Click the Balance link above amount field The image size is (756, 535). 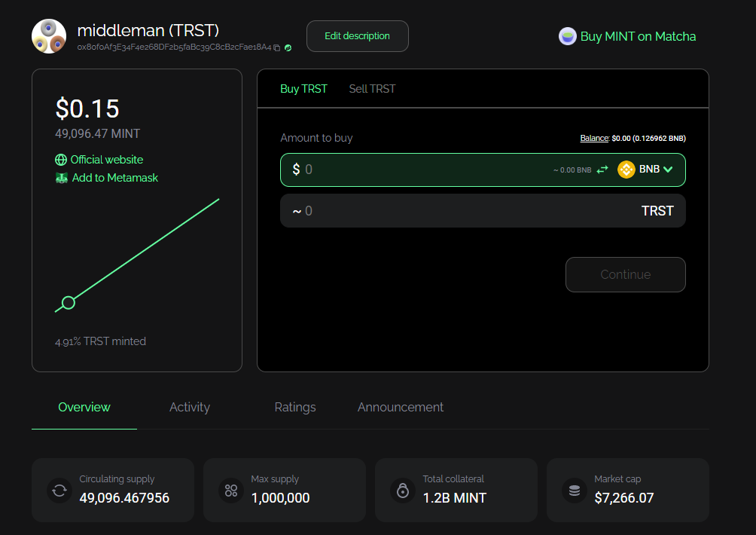[594, 138]
